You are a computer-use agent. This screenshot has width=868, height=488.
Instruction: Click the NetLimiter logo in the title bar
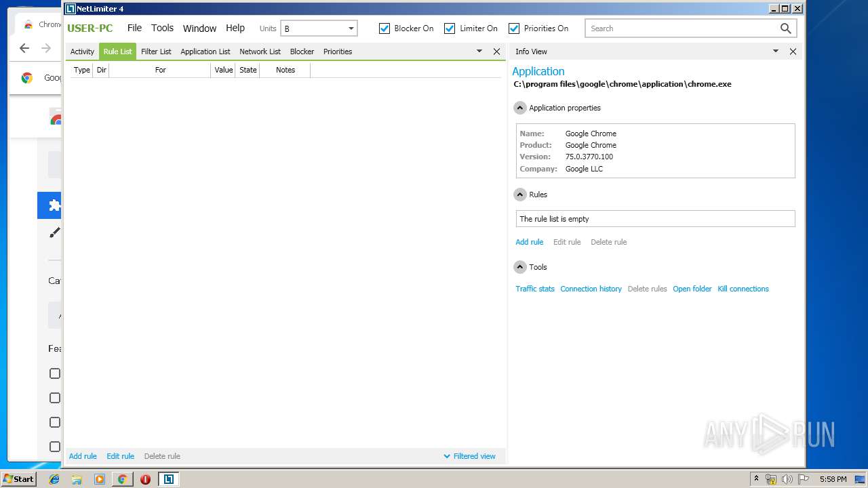pos(70,9)
